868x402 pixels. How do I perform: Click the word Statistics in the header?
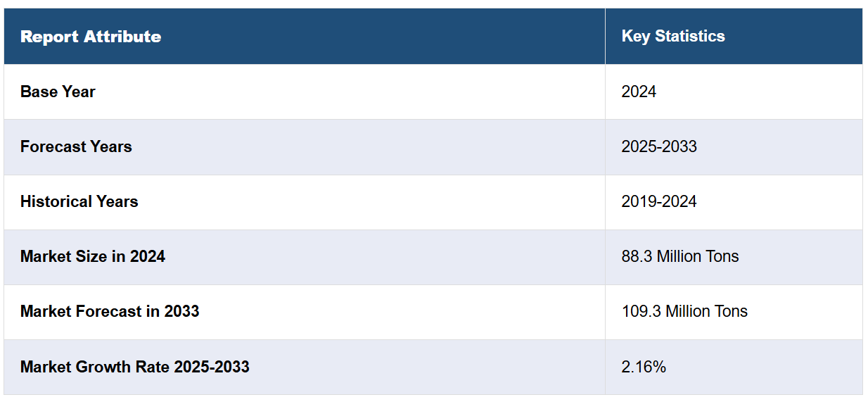(x=689, y=37)
